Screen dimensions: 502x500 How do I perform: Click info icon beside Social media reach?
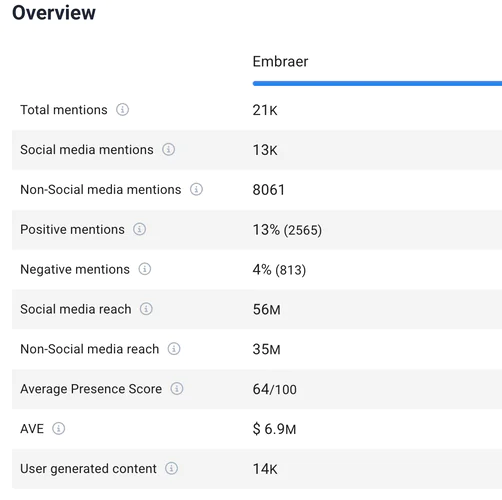point(146,309)
